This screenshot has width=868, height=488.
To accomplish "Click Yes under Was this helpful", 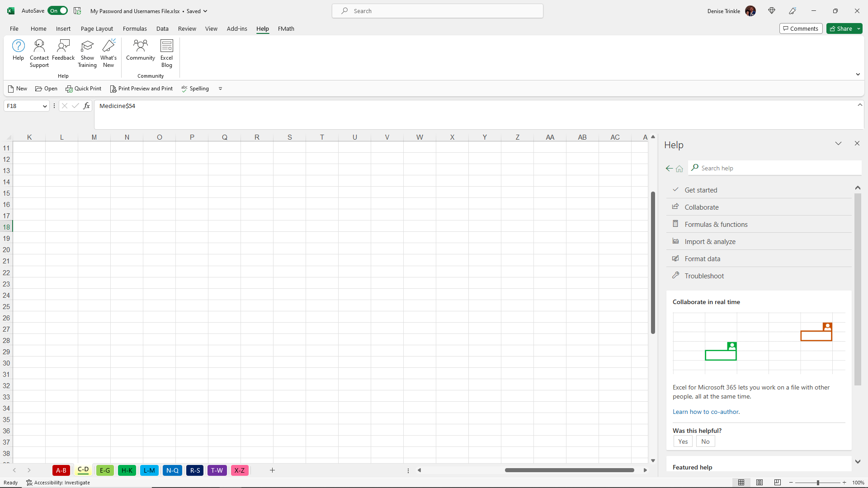I will click(683, 442).
